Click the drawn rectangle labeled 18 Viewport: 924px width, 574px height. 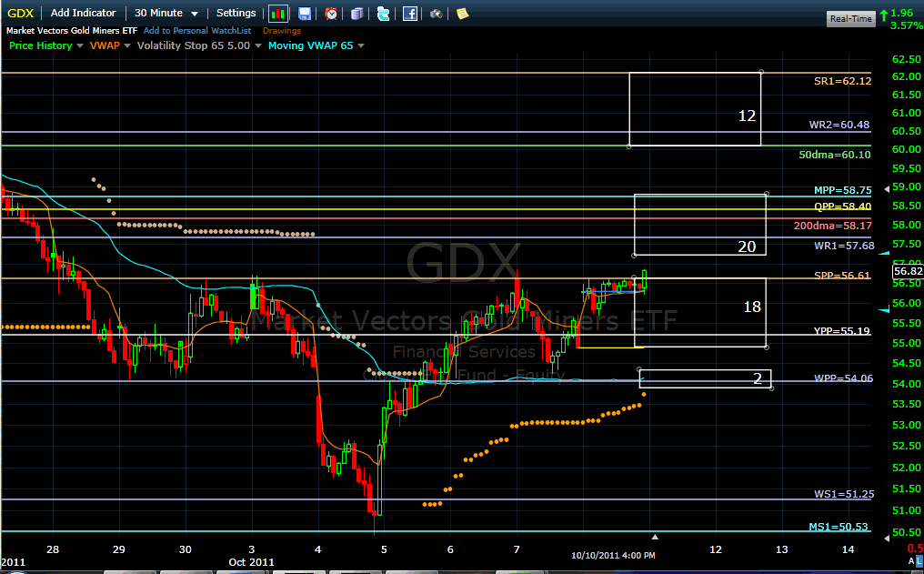click(x=700, y=312)
